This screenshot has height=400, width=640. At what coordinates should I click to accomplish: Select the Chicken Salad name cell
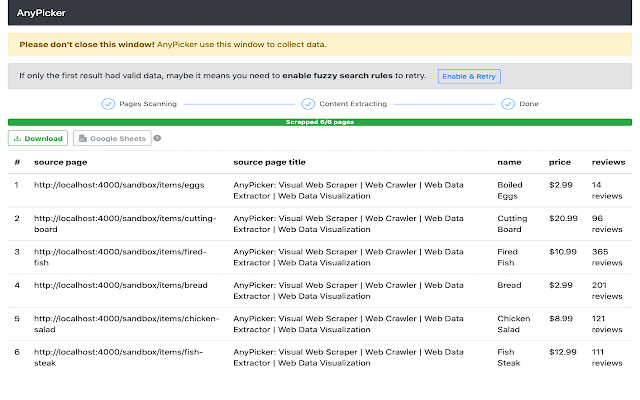[514, 325]
